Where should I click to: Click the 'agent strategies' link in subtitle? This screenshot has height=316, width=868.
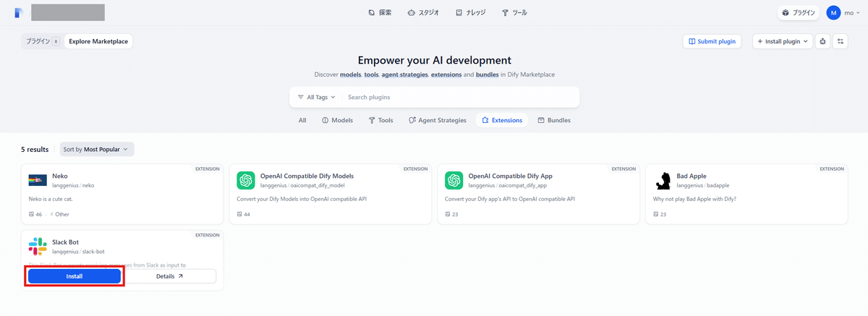point(404,74)
